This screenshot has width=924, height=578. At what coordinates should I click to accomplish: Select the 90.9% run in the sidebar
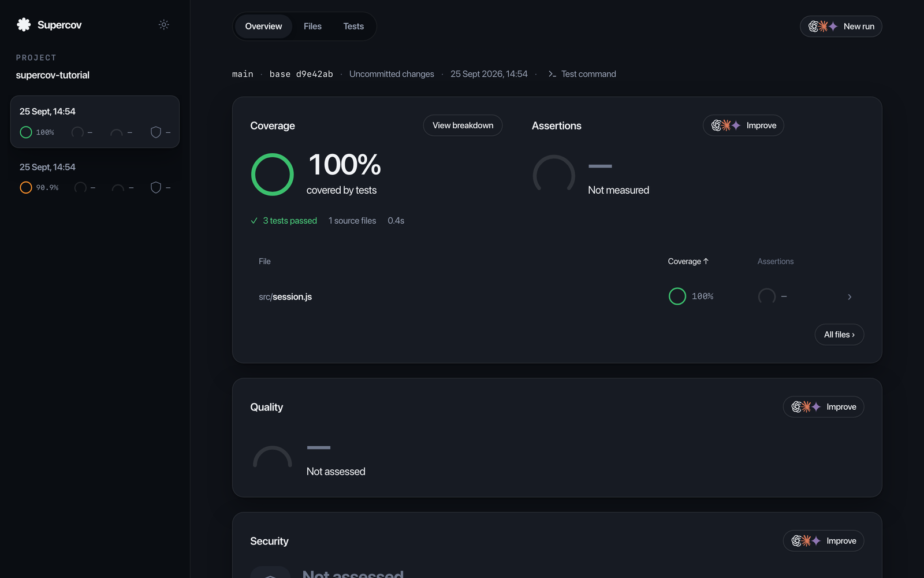95,177
